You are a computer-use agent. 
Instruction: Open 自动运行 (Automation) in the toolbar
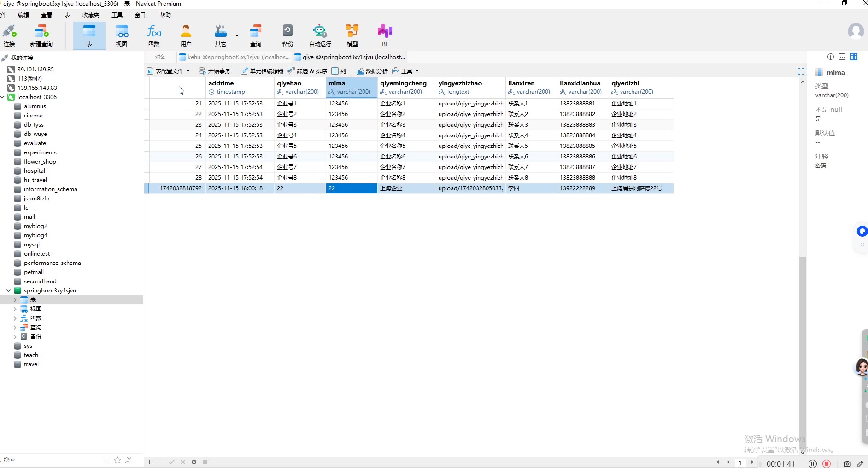[x=320, y=35]
